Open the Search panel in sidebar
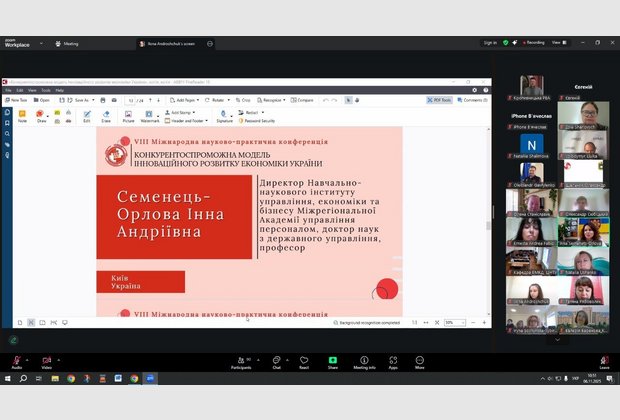This screenshot has width=620, height=420. [x=7, y=134]
